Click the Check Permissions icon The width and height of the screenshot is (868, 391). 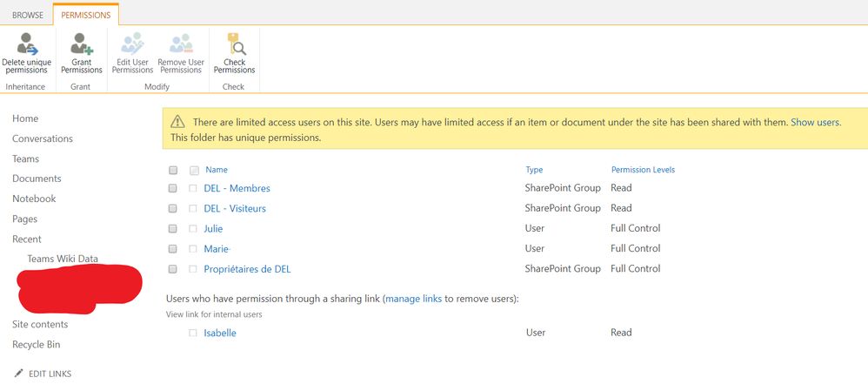[235, 44]
